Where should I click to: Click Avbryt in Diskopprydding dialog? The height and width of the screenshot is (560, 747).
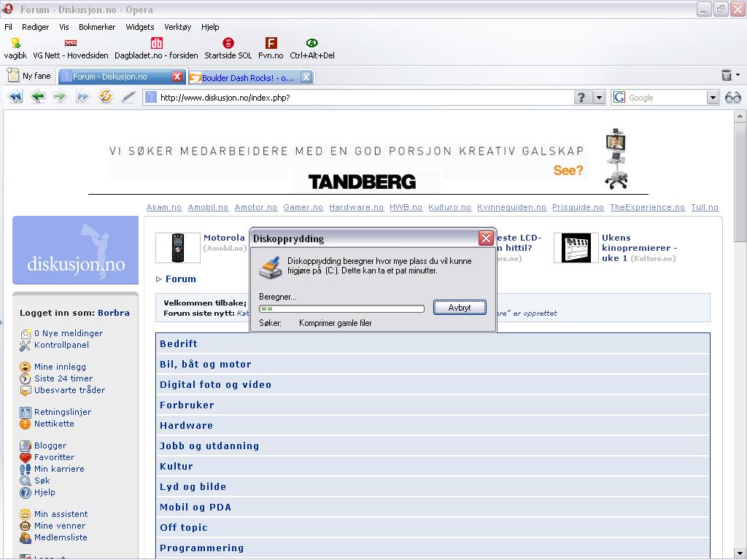[x=460, y=308]
